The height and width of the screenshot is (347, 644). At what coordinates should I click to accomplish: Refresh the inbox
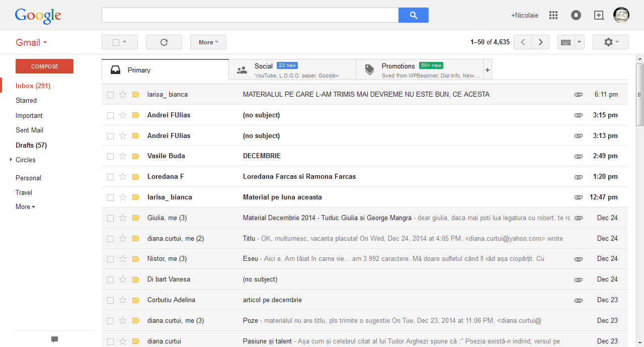164,42
